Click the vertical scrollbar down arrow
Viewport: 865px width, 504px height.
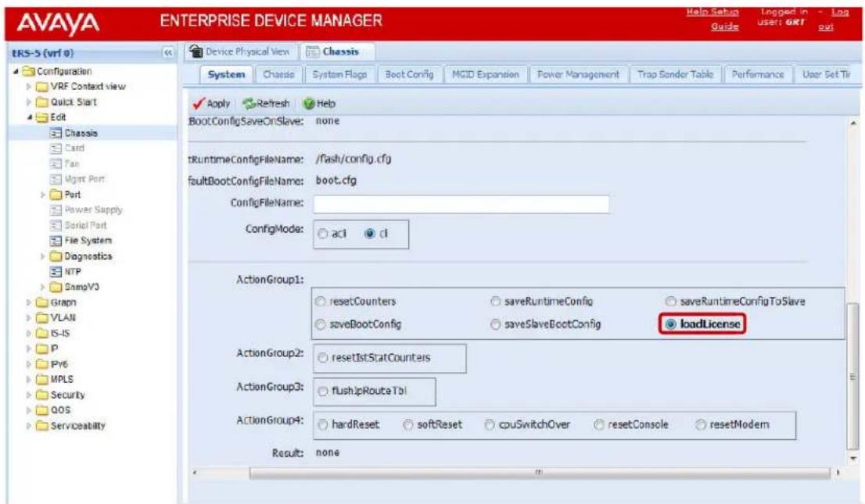coord(853,458)
